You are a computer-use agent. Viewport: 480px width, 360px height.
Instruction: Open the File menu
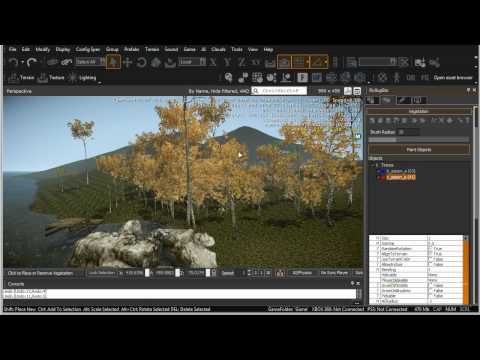[12, 49]
